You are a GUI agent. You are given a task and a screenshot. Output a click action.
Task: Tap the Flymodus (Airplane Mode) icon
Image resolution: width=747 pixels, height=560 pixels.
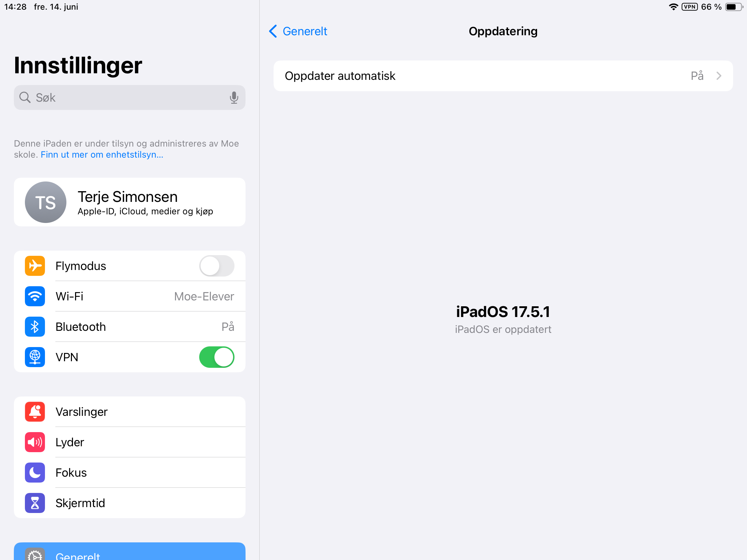(35, 266)
